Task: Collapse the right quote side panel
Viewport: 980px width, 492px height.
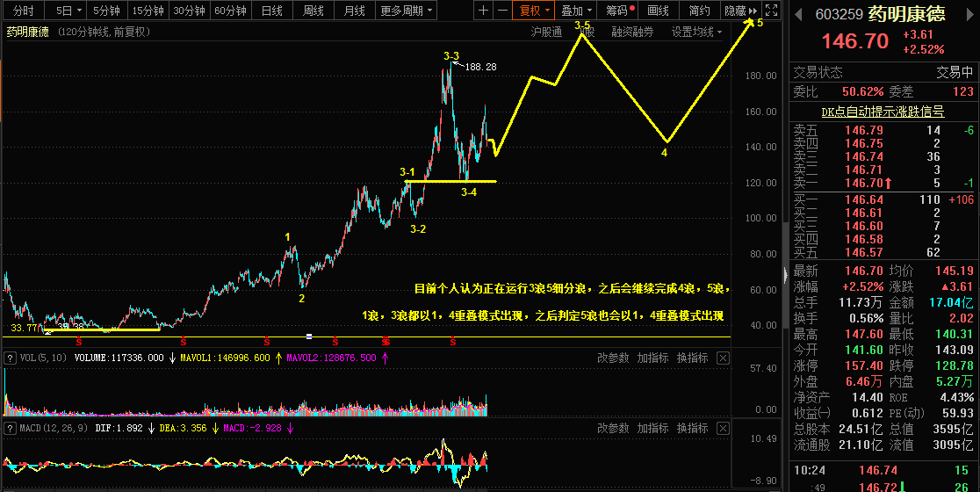Action: tap(786, 274)
